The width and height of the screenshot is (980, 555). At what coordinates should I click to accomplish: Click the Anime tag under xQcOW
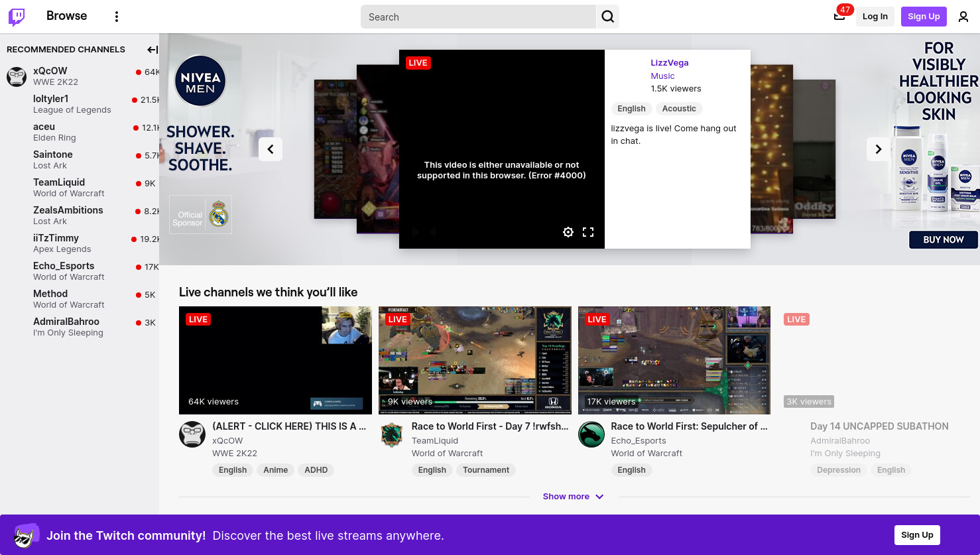click(276, 470)
